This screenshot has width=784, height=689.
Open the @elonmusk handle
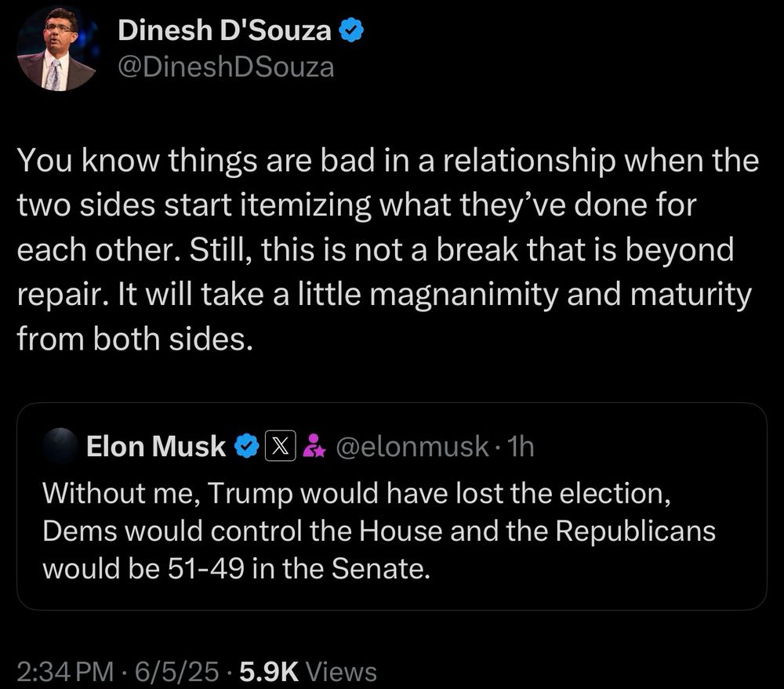click(x=412, y=446)
